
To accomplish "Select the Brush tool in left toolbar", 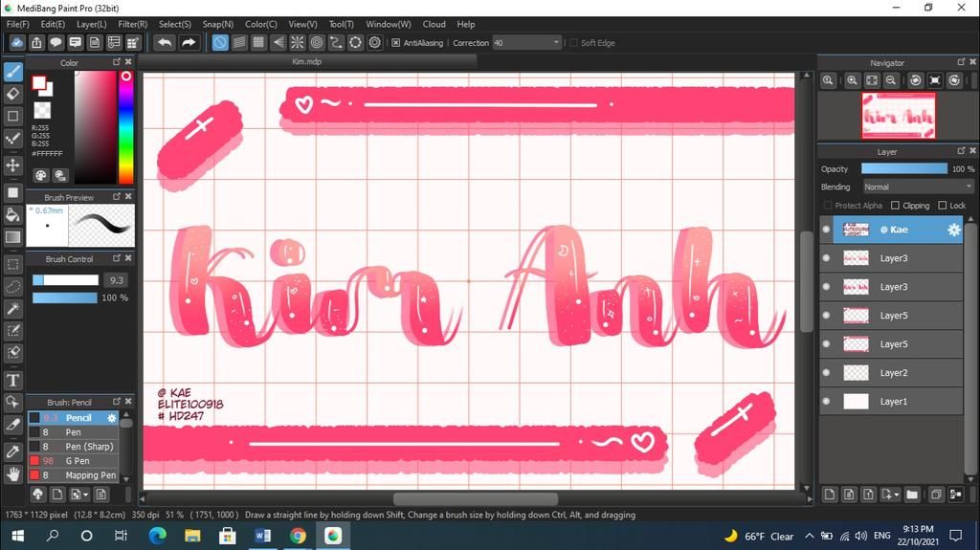I will (13, 71).
